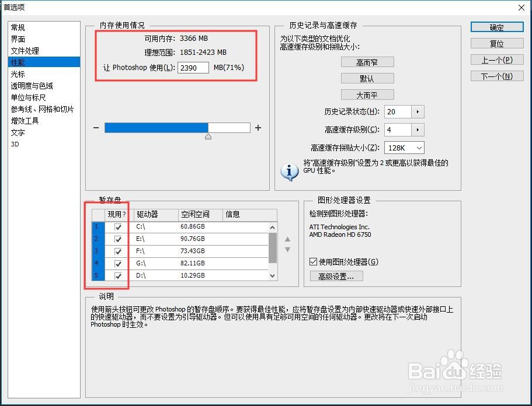This screenshot has width=532, height=406.
Task: Click the info icon about cache level
Action: [x=289, y=172]
